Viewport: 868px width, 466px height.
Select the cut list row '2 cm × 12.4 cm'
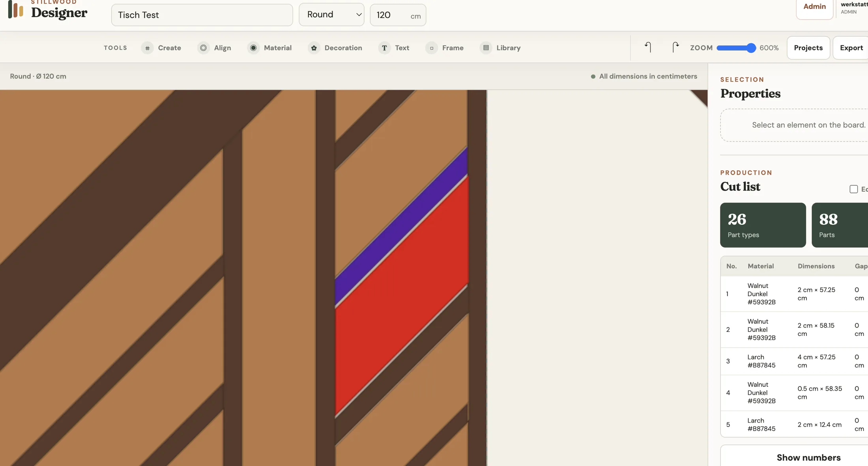click(x=794, y=424)
